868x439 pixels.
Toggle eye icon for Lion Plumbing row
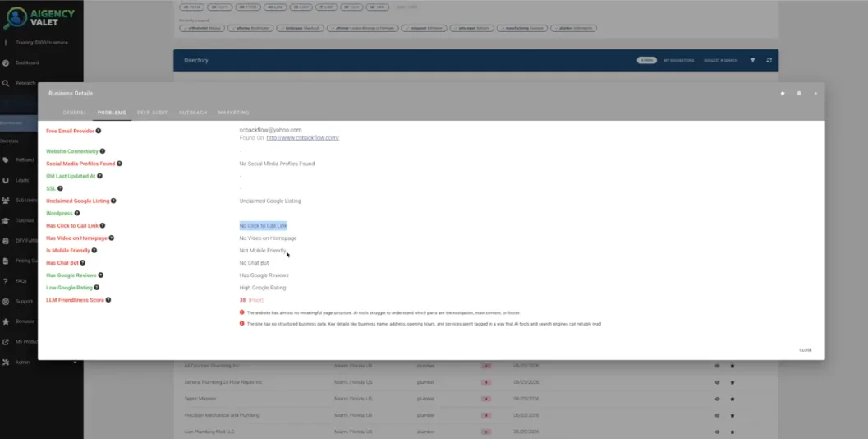(x=717, y=432)
